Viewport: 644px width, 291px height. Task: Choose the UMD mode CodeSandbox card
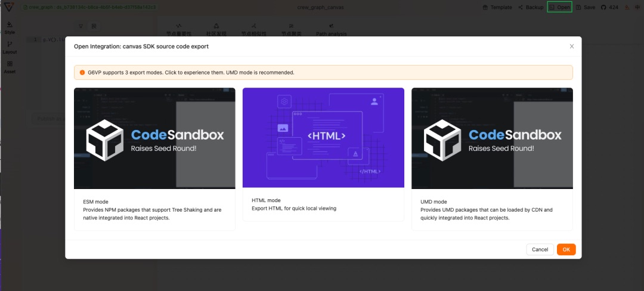click(492, 159)
